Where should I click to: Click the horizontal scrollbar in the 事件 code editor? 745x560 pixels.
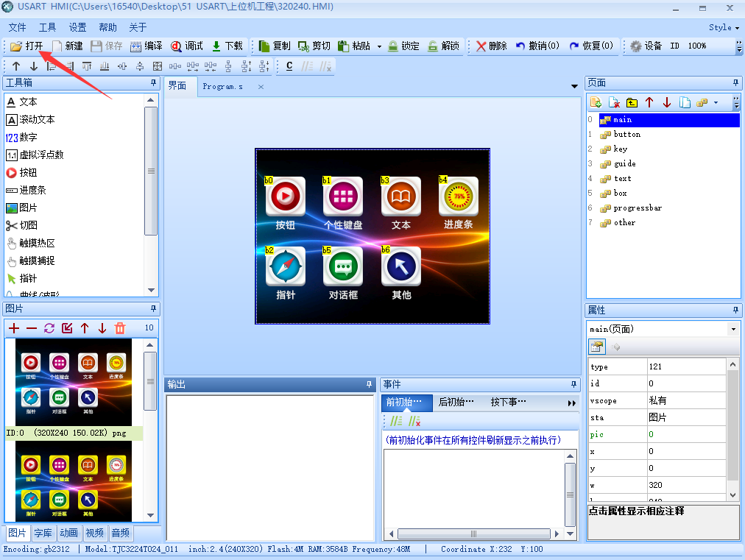pyautogui.click(x=473, y=534)
